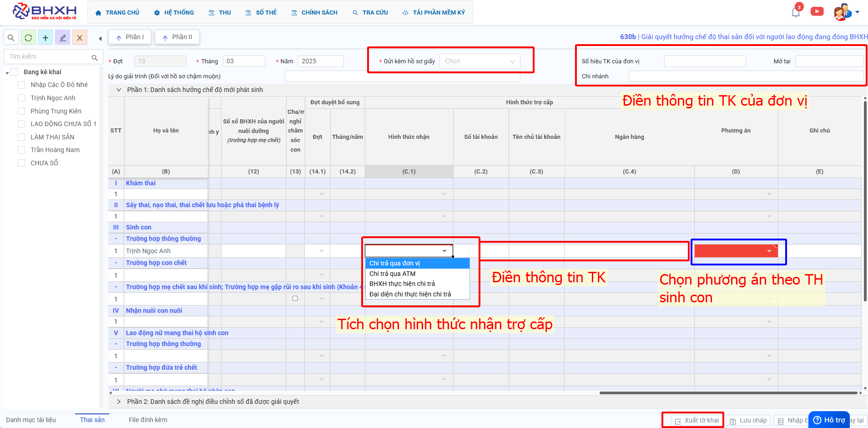Click Lý do giải trình input field
The image size is (868, 428).
pyautogui.click(x=402, y=76)
